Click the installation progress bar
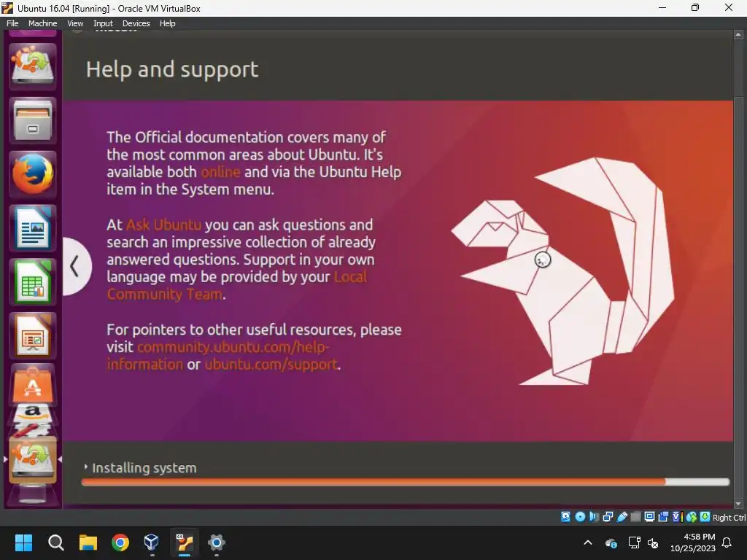This screenshot has width=747, height=560. (x=405, y=482)
